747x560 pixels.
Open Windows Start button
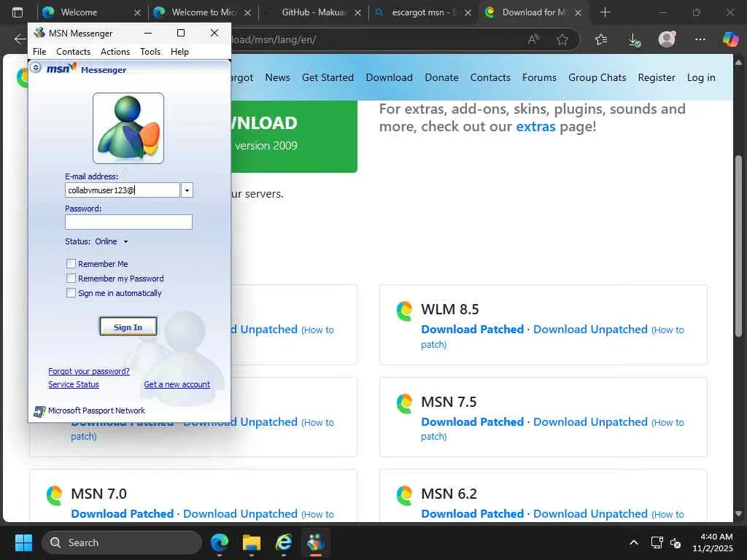(23, 542)
